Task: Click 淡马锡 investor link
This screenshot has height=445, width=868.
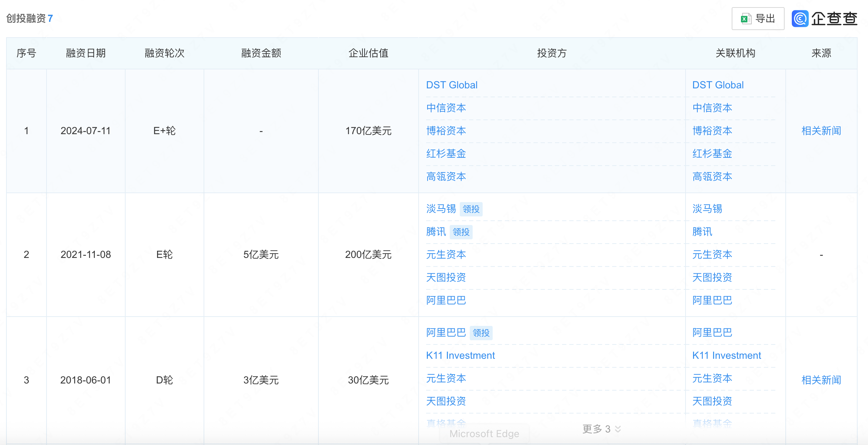Action: coord(441,209)
